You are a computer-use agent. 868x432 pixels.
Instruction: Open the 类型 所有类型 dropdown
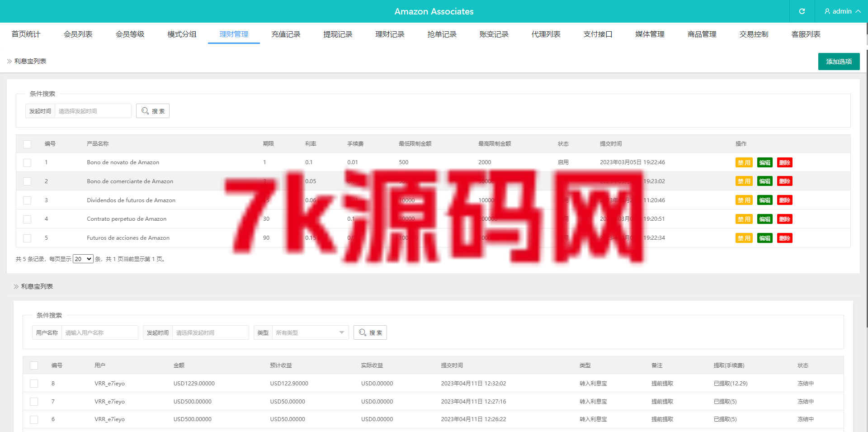pos(310,332)
